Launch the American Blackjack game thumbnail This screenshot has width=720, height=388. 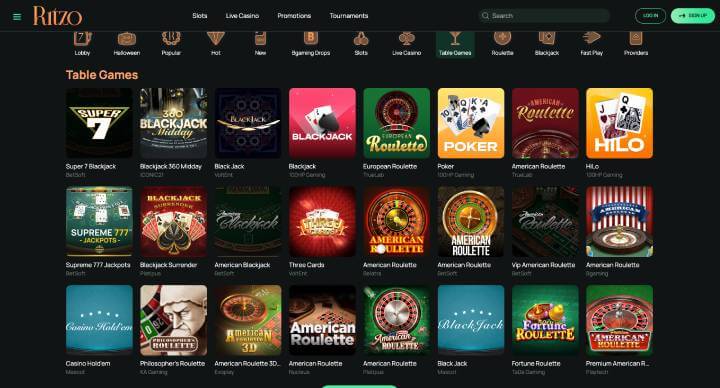pyautogui.click(x=248, y=222)
